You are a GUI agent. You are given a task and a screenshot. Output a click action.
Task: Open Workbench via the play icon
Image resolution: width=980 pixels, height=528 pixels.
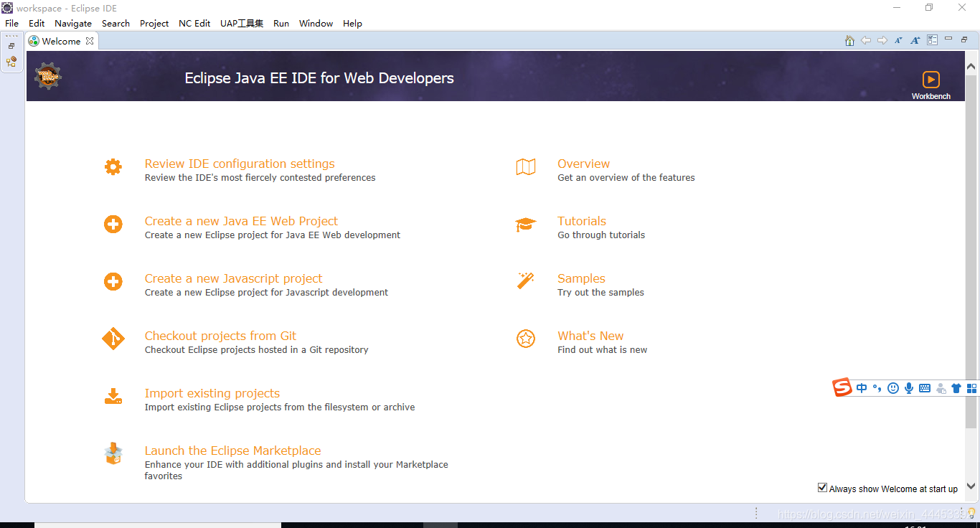[930, 79]
